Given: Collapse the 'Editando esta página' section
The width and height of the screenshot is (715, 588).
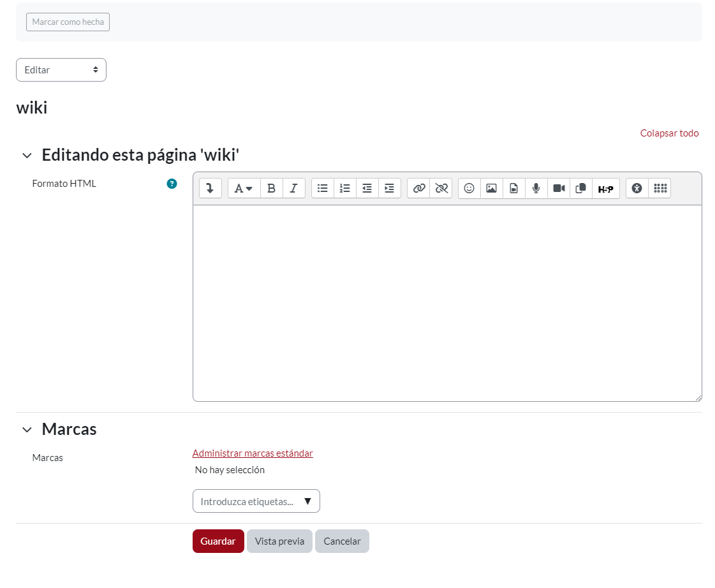Looking at the screenshot, I should (27, 156).
